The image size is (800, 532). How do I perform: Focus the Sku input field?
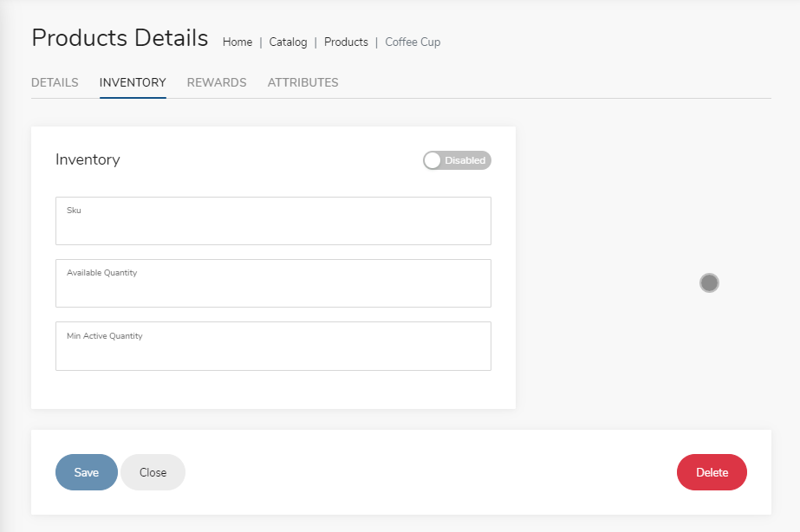274,221
